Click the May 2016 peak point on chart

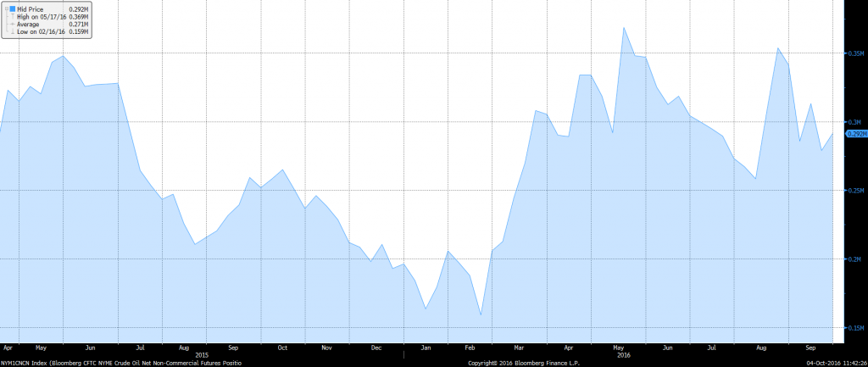click(x=624, y=27)
